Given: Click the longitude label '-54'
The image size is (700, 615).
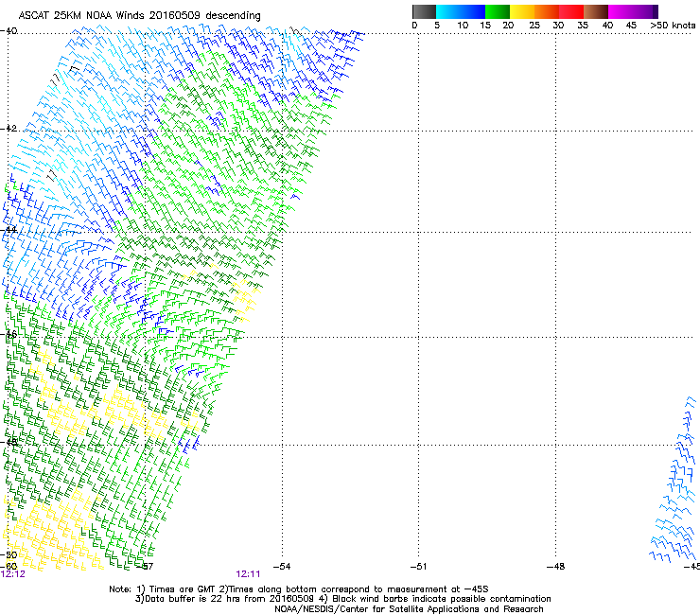Looking at the screenshot, I should [x=282, y=567].
